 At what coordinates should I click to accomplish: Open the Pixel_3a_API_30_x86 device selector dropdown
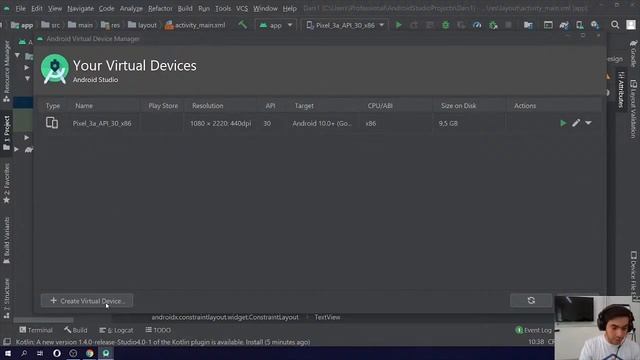coord(345,25)
